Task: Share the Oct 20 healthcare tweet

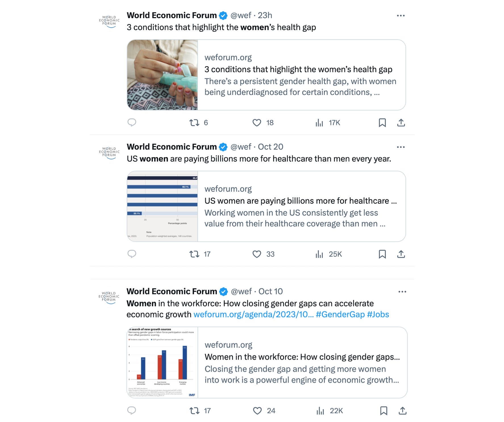Action: tap(401, 254)
